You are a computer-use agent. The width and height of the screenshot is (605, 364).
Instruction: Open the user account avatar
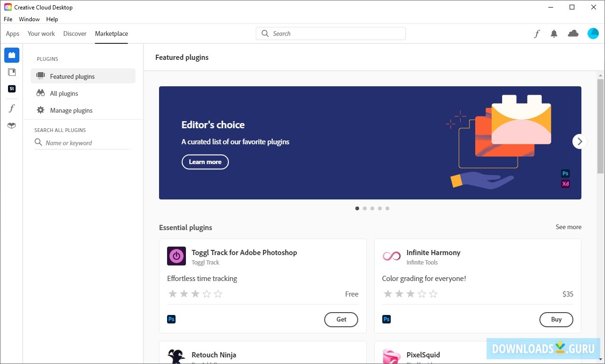click(593, 33)
